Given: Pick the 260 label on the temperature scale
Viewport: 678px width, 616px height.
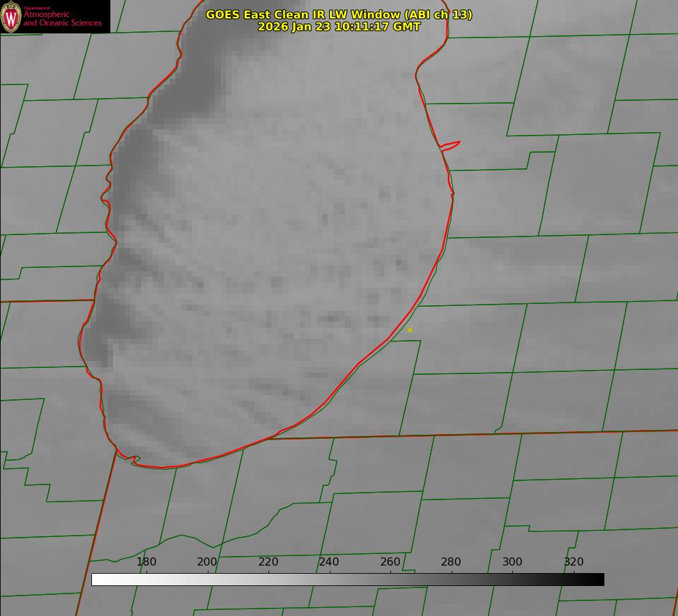Looking at the screenshot, I should click(x=390, y=561).
